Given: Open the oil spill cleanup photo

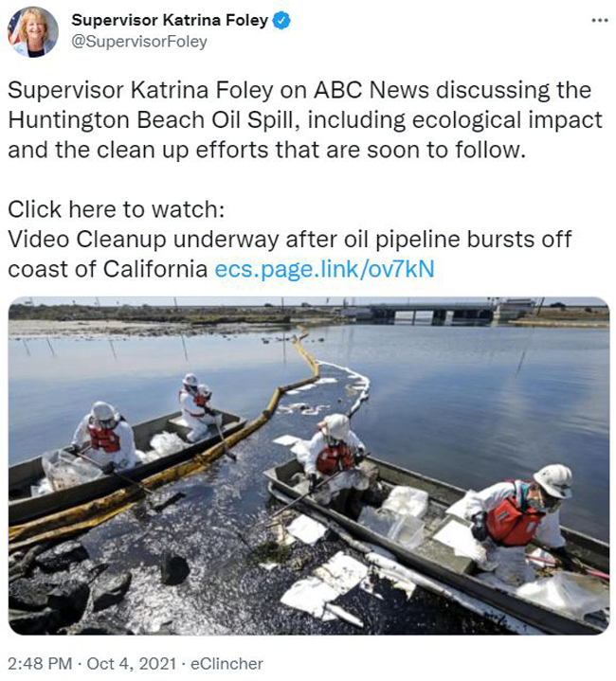Looking at the screenshot, I should (x=309, y=466).
